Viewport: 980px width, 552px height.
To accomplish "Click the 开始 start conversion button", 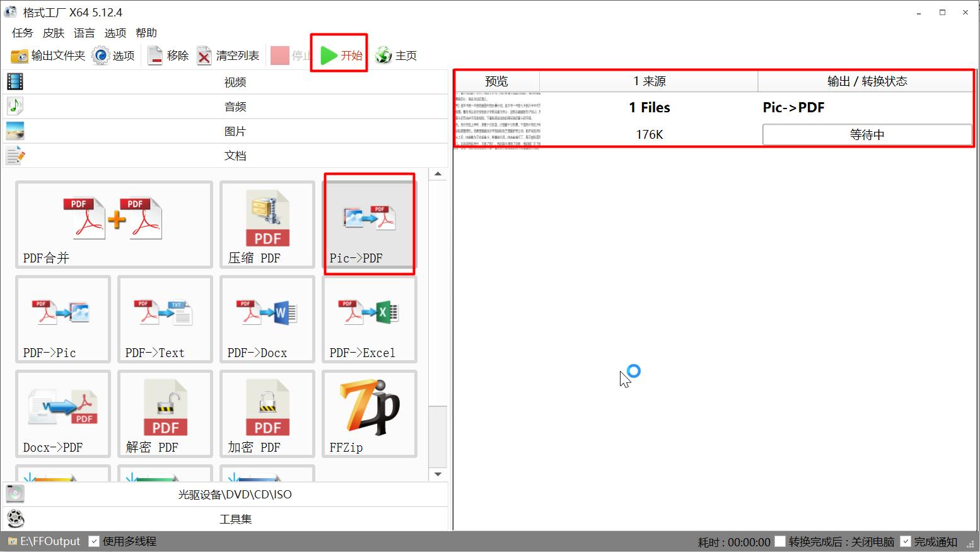I will (339, 54).
